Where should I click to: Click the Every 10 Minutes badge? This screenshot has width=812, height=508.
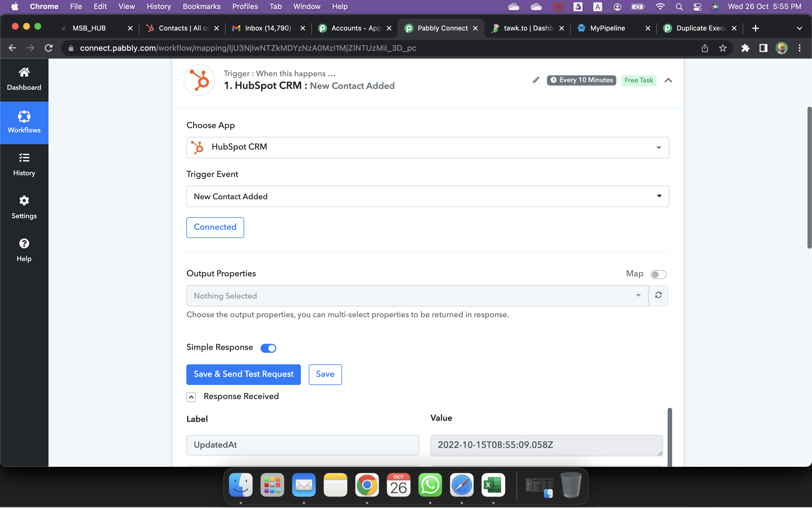click(581, 80)
